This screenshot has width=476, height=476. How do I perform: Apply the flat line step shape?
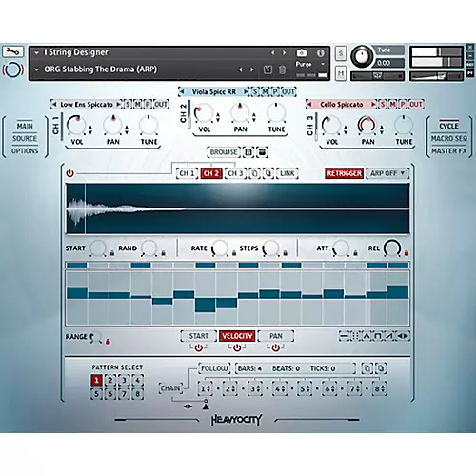click(344, 336)
